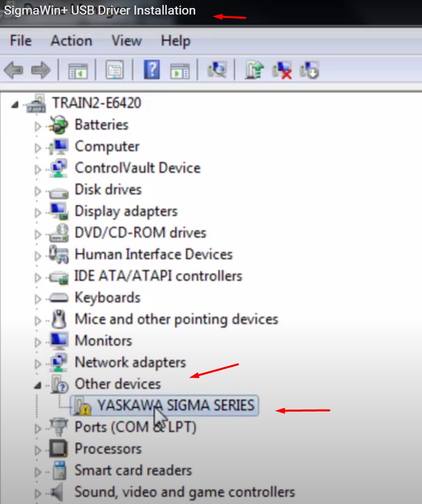422x504 pixels.
Task: Select the ControlVault Device label
Action: point(138,168)
